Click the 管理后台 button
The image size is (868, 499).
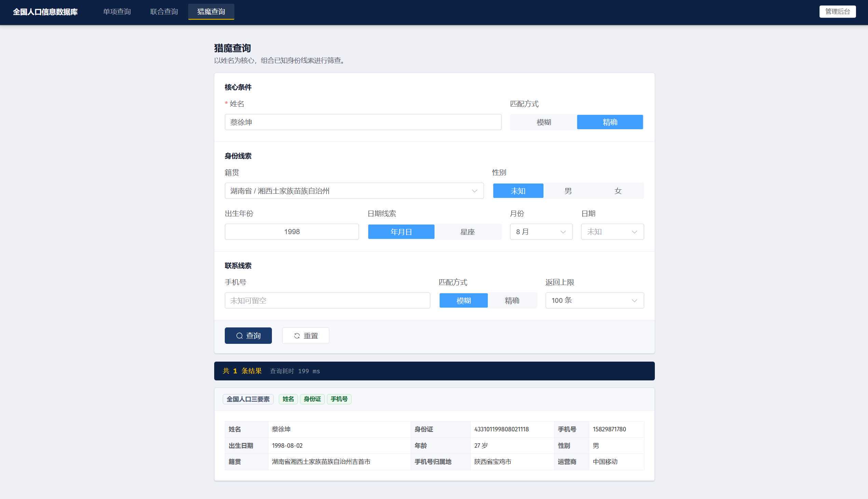coord(838,12)
